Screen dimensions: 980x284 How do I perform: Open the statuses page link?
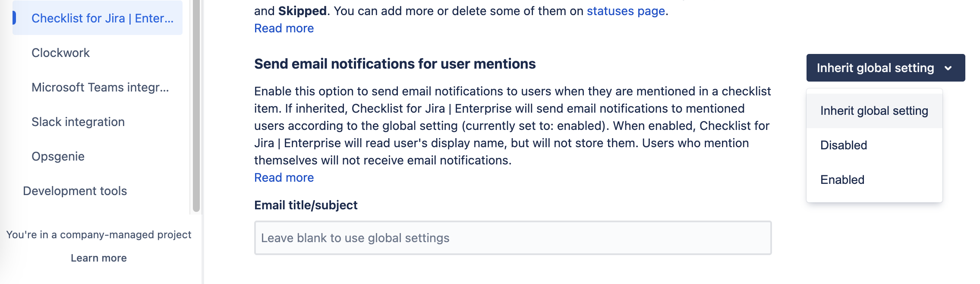(x=625, y=11)
